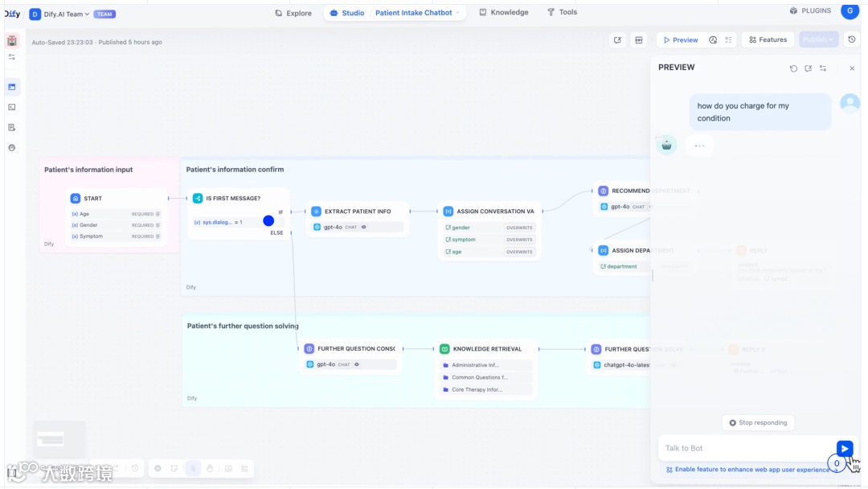Click the EXTRACT PATIENT INFO node icon
The height and width of the screenshot is (489, 868).
click(x=316, y=212)
